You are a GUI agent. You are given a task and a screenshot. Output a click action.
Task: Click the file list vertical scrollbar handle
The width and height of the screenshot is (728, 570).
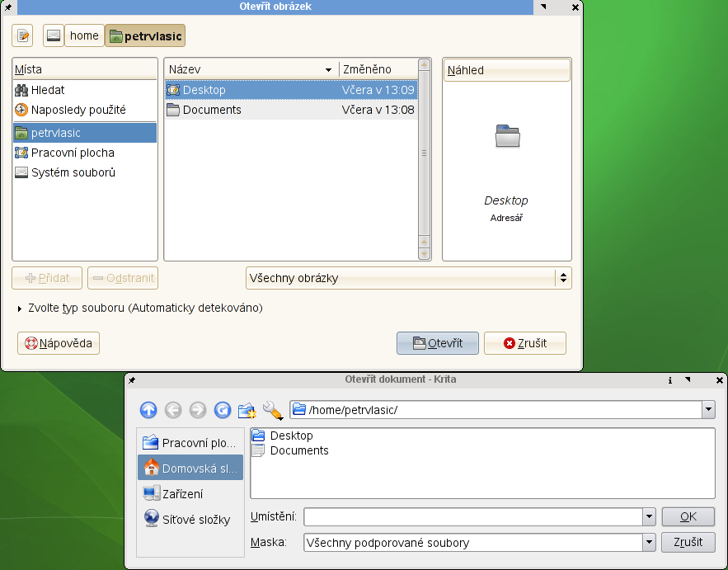click(x=424, y=153)
